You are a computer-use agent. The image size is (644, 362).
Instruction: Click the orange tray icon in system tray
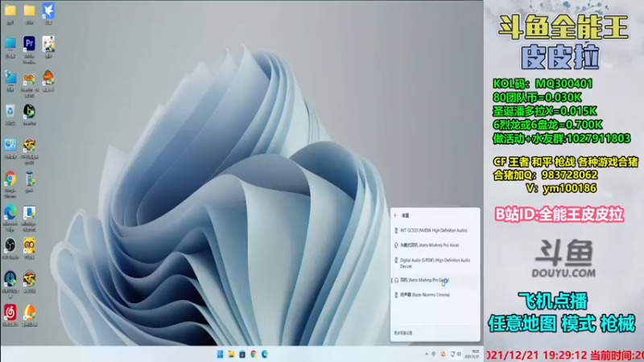click(443, 354)
